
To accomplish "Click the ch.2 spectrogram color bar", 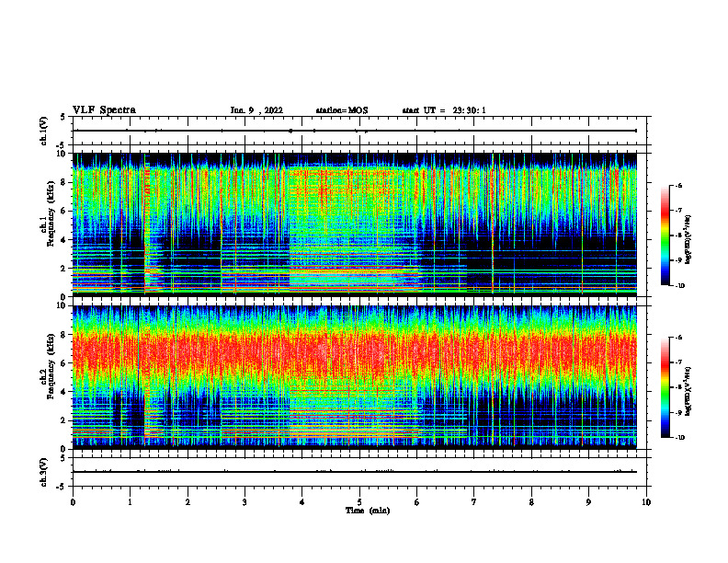I will pos(665,387).
